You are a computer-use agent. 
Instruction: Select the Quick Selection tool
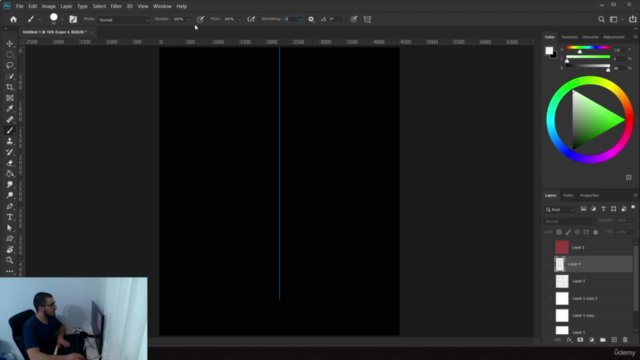click(x=10, y=76)
